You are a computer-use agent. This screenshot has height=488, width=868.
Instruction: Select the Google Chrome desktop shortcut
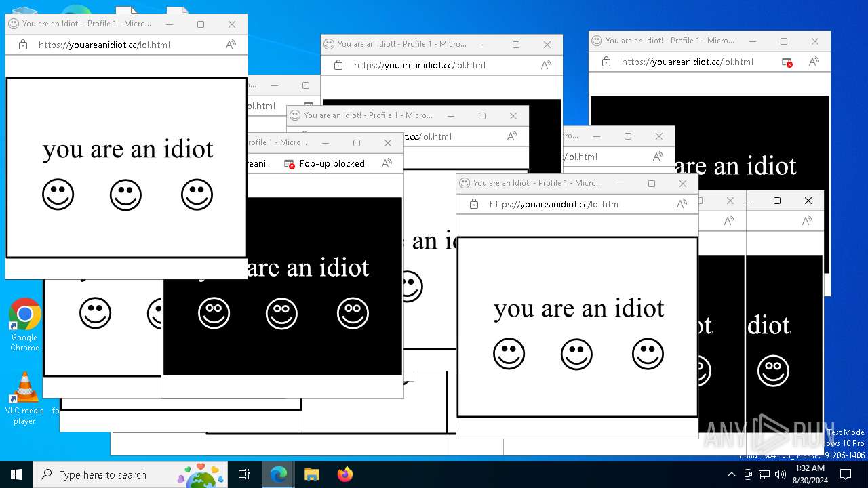pos(24,325)
